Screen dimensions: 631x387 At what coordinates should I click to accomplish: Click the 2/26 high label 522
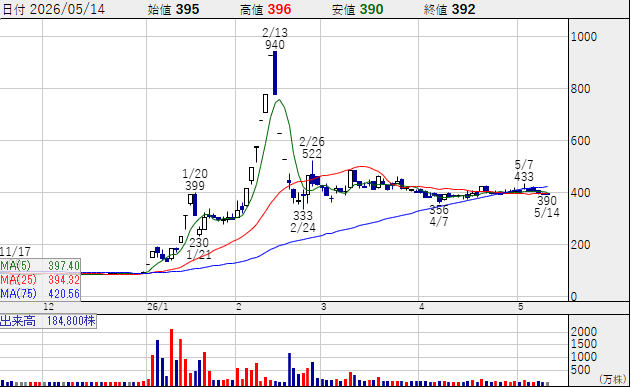[312, 154]
